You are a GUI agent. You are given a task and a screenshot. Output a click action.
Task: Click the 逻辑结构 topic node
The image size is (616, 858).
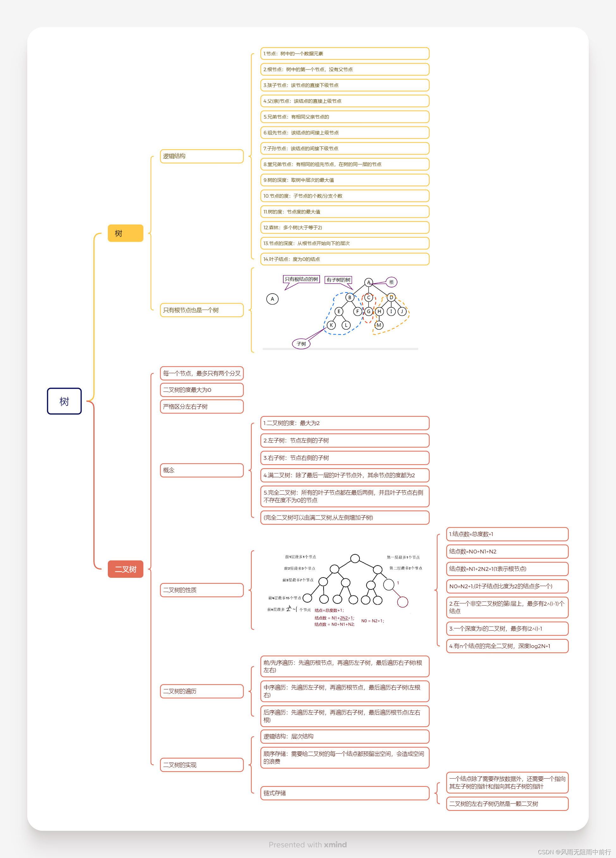[x=201, y=156]
